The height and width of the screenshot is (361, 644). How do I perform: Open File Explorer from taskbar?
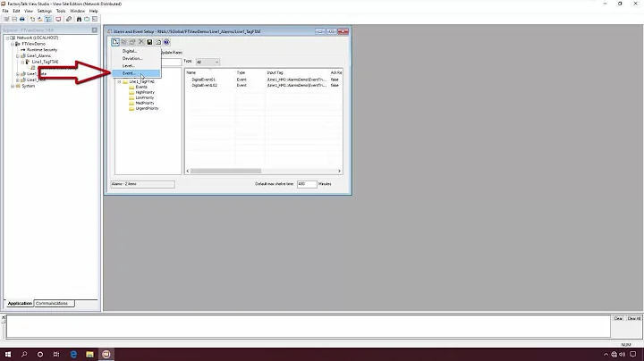(89, 354)
